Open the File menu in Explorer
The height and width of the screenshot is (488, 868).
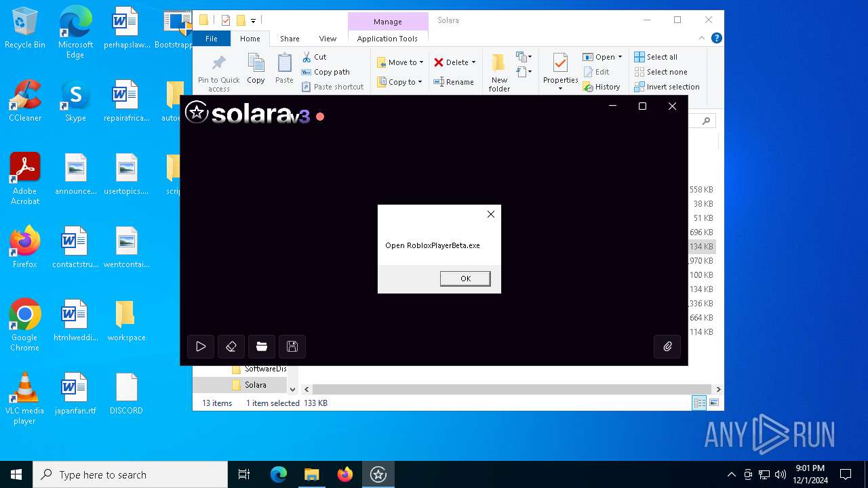(212, 39)
